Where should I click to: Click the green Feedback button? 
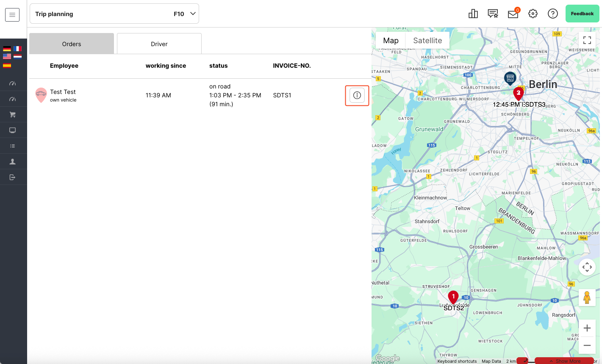[x=582, y=14]
